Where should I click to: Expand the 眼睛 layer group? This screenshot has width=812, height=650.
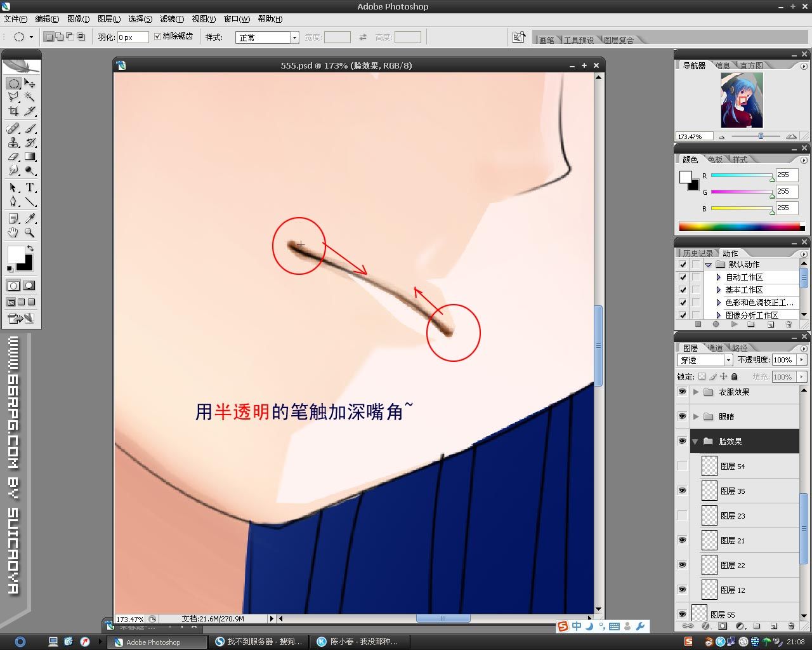point(696,416)
